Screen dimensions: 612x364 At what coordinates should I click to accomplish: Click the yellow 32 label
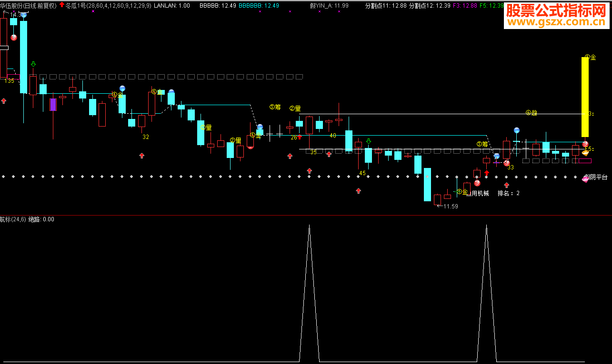(x=146, y=137)
